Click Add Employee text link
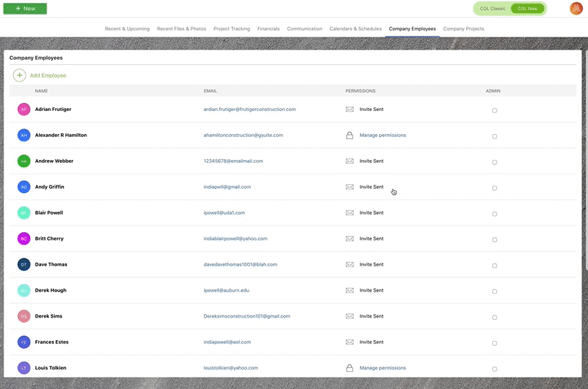 tap(48, 76)
